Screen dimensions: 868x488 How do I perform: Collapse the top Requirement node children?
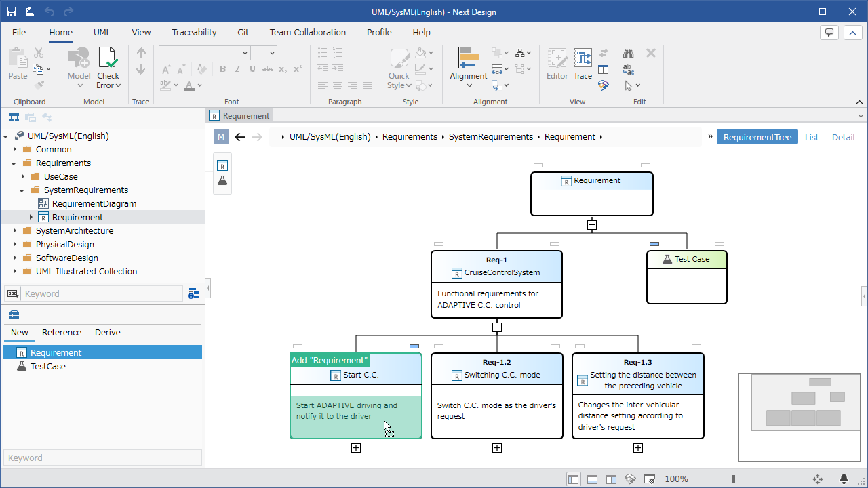tap(592, 225)
